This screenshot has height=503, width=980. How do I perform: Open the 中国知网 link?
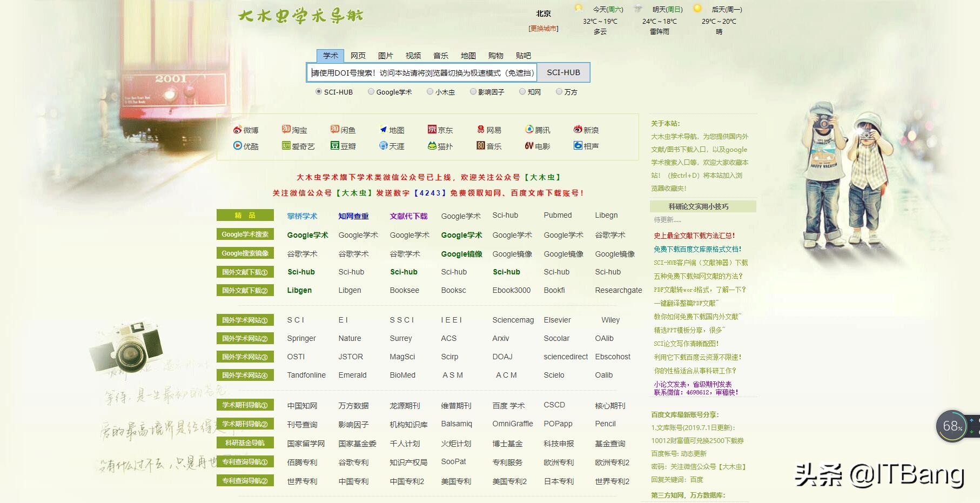303,406
